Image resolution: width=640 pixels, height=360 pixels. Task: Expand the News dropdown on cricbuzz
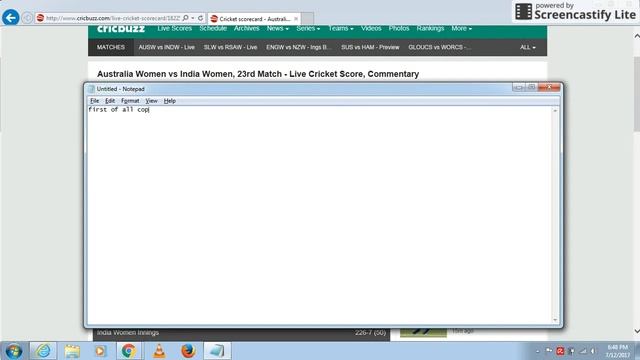278,29
